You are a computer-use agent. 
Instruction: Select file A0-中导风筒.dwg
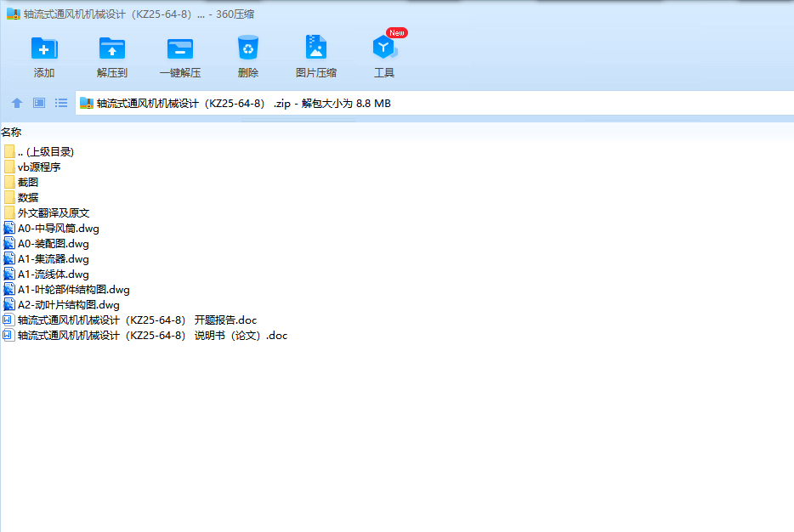click(x=51, y=229)
